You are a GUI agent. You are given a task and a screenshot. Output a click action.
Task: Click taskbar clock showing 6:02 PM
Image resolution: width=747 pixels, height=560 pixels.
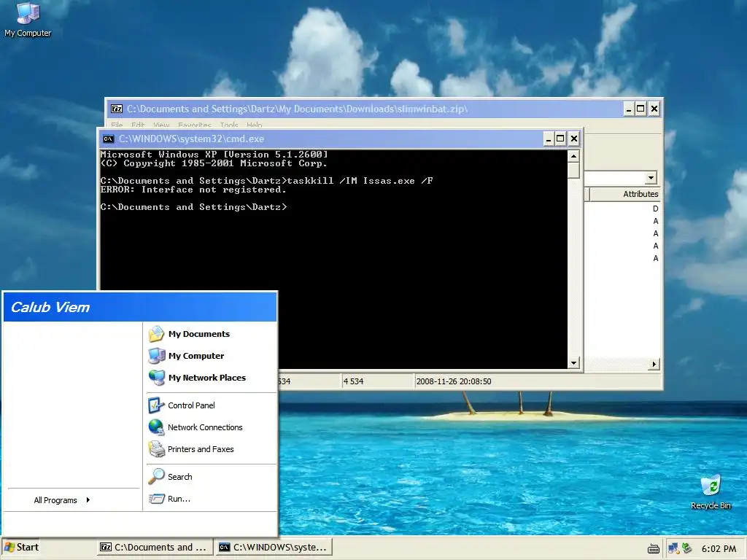[719, 548]
